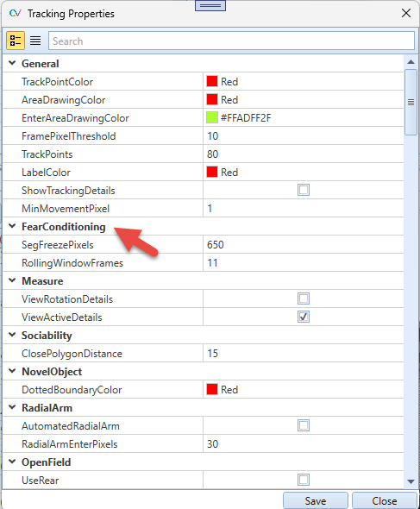Viewport: 420px width, 509px height.
Task: Select the SegFreezePixels property name
Action: [58, 245]
